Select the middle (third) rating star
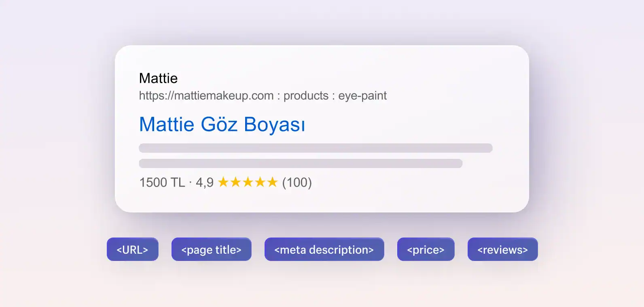 coord(248,182)
